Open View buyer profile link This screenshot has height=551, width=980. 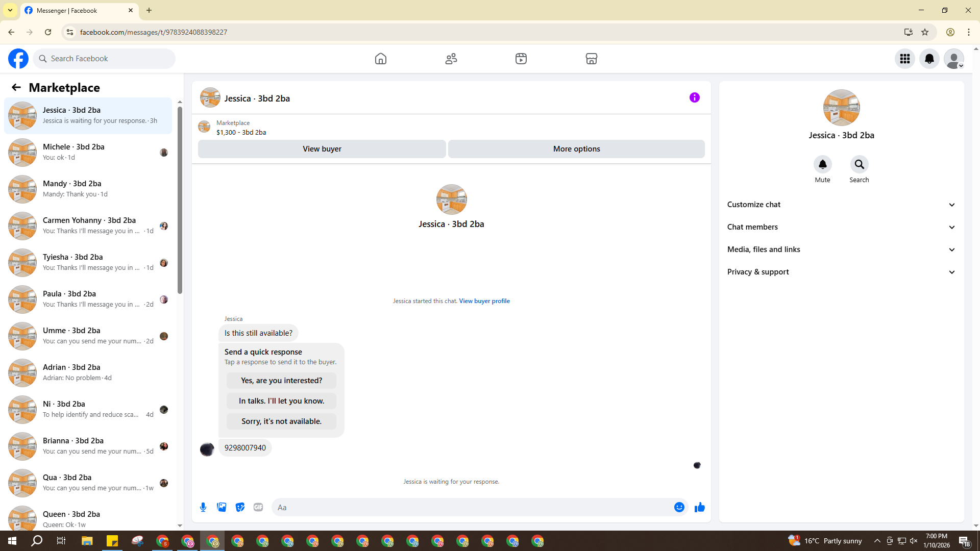pyautogui.click(x=484, y=301)
